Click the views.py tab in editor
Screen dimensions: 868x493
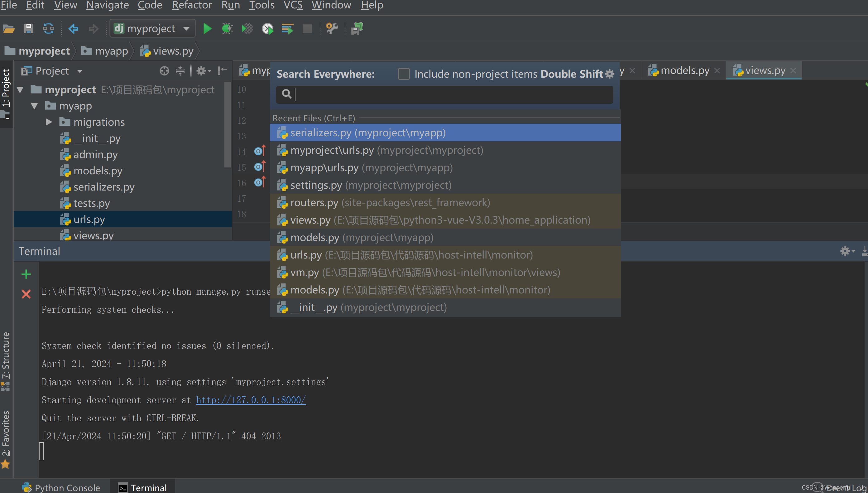[763, 70]
